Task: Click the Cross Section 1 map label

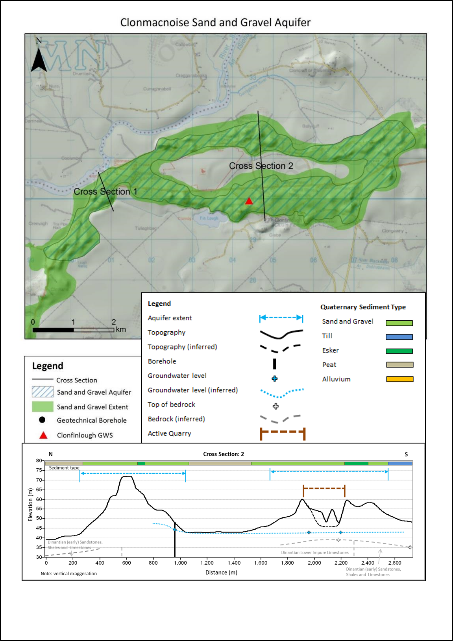Action: (105, 191)
